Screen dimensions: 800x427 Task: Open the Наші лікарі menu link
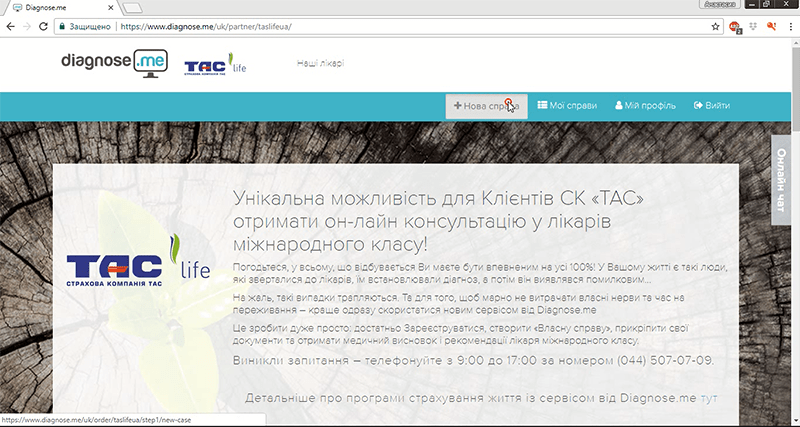click(x=320, y=63)
